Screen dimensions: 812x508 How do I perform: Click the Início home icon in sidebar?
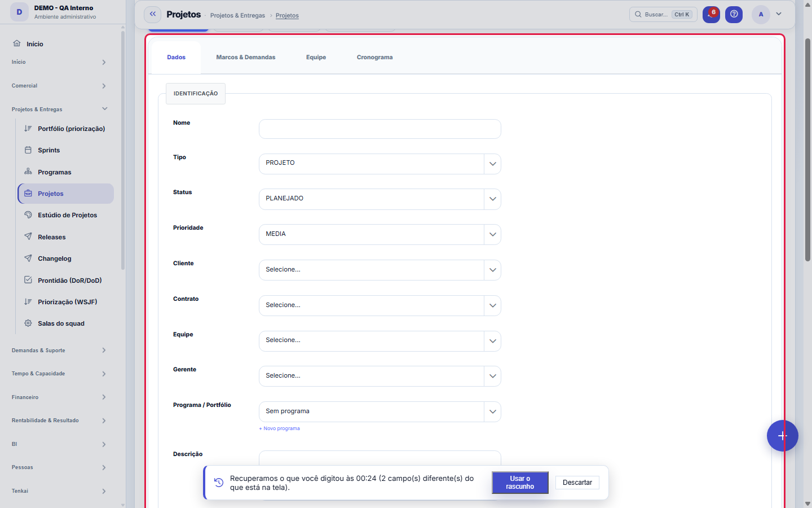pos(17,43)
